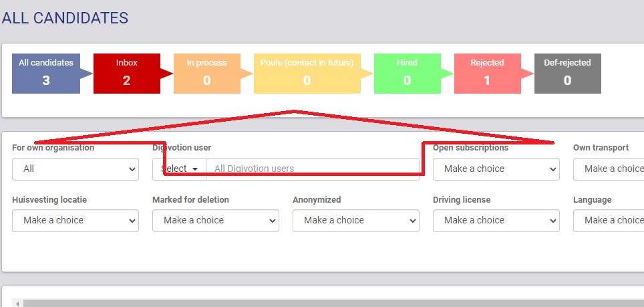The image size is (644, 307).
Task: Focus the All Digivotion users field
Action: [313, 169]
